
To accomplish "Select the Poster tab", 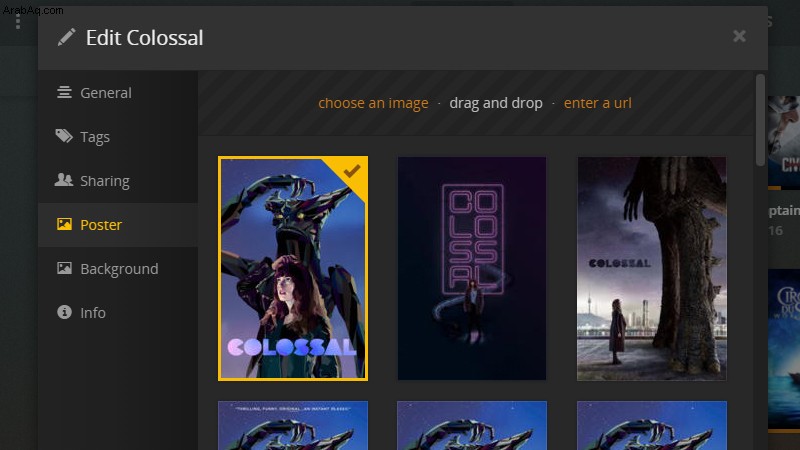I will point(118,225).
